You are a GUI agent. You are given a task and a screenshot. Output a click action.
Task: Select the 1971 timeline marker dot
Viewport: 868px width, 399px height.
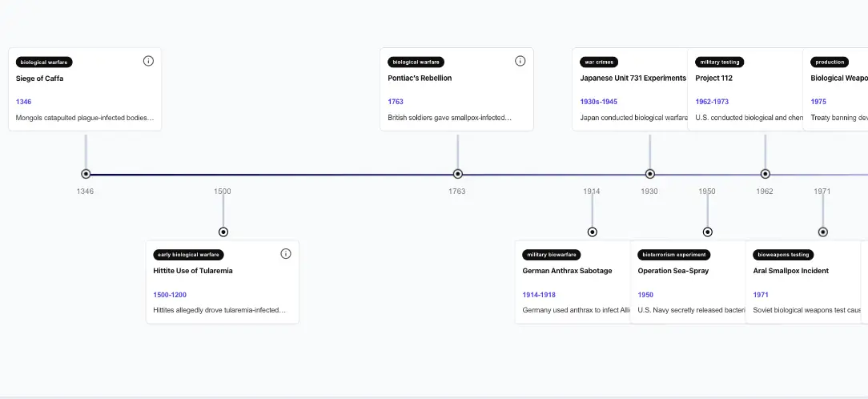tap(823, 232)
